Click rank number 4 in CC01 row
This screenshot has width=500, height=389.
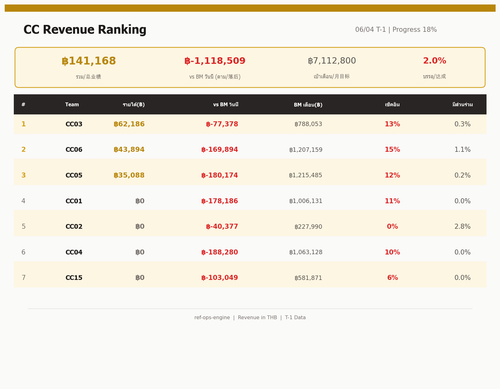click(23, 201)
